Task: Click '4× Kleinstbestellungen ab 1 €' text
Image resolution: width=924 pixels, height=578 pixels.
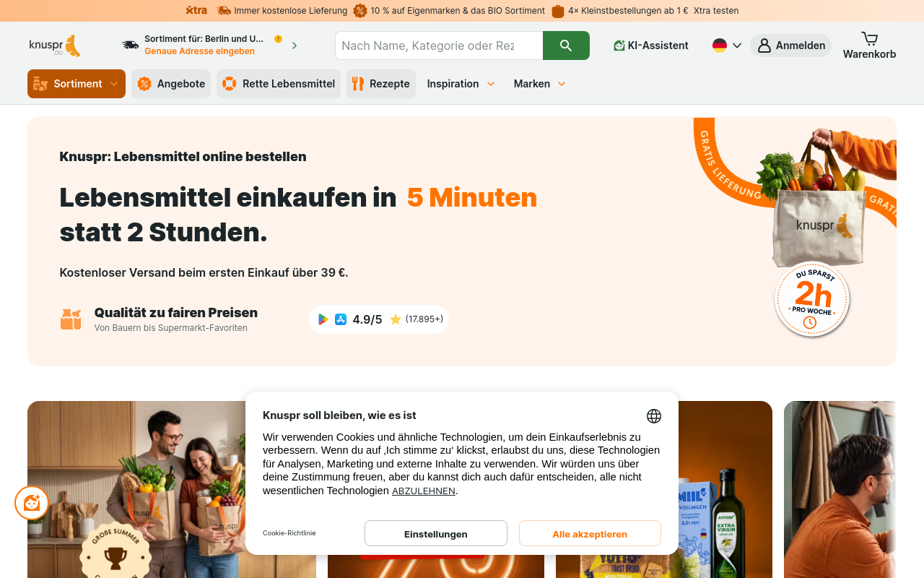Action: tap(628, 11)
